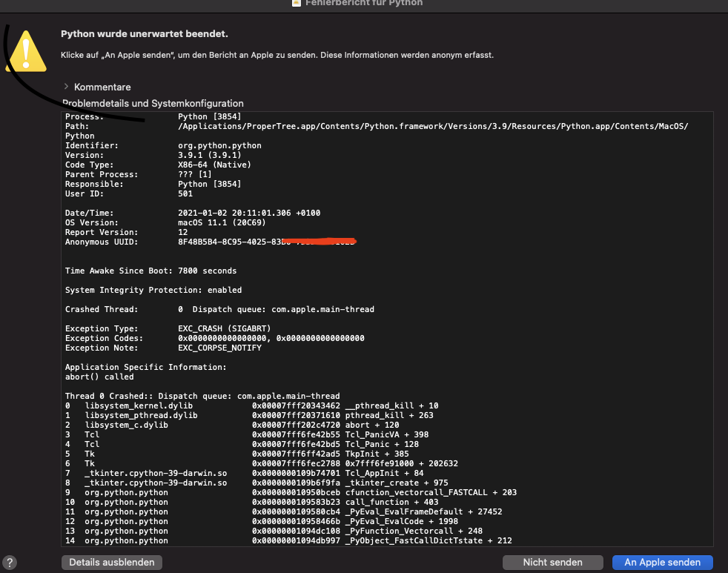Open help with the question mark button

(x=10, y=563)
